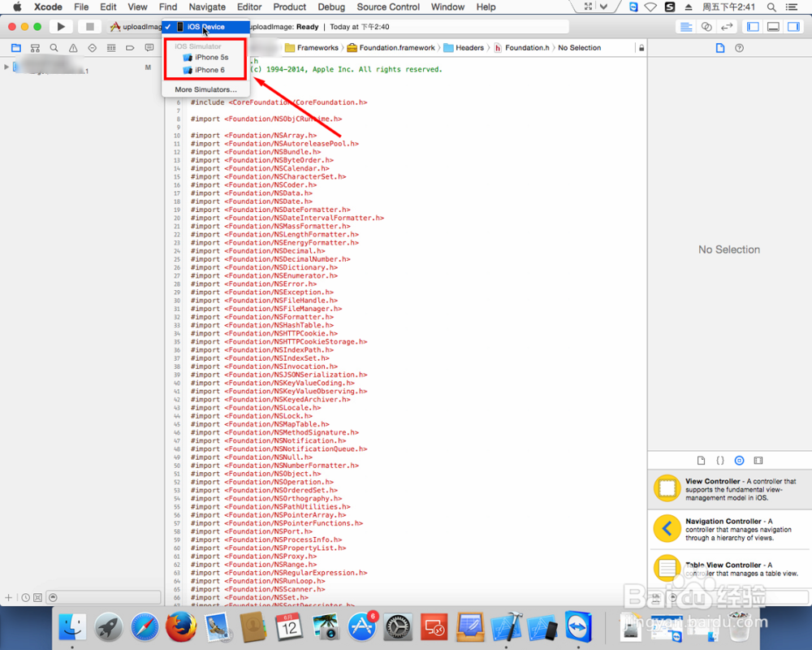Select iOS Device in destination menu
The image size is (812, 650).
coord(206,27)
